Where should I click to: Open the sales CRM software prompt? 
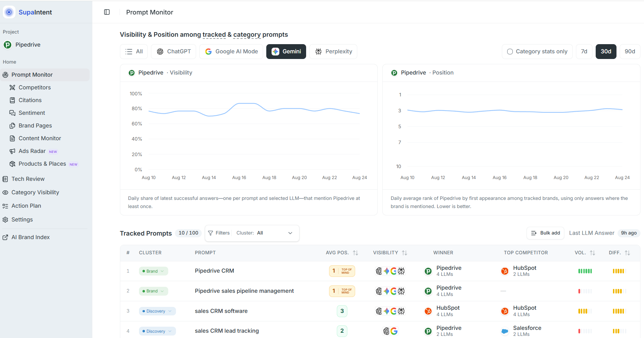[x=221, y=311]
